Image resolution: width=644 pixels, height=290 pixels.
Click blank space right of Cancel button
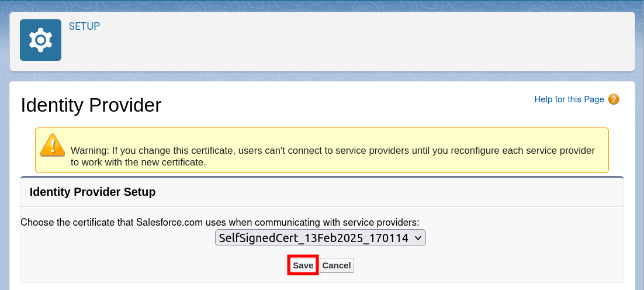[468, 265]
